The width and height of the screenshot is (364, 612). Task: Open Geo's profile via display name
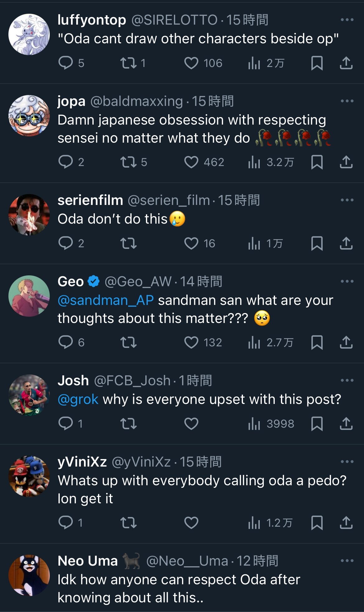(x=71, y=282)
